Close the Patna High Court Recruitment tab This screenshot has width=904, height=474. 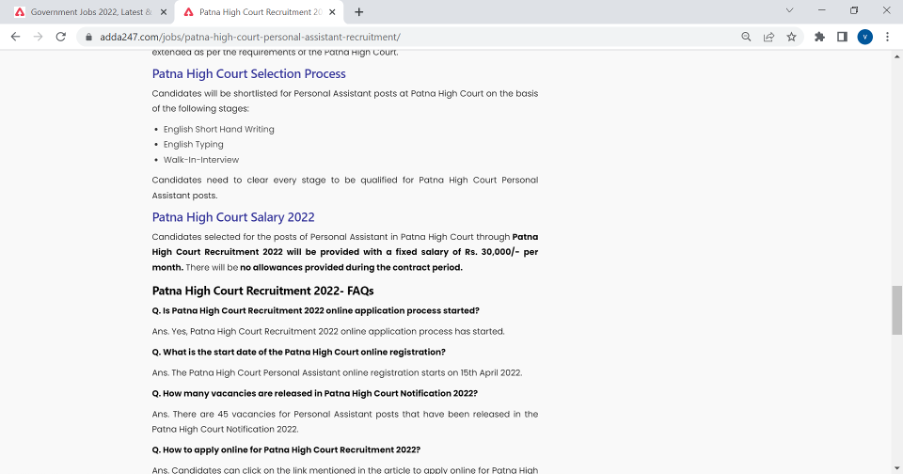pyautogui.click(x=333, y=12)
